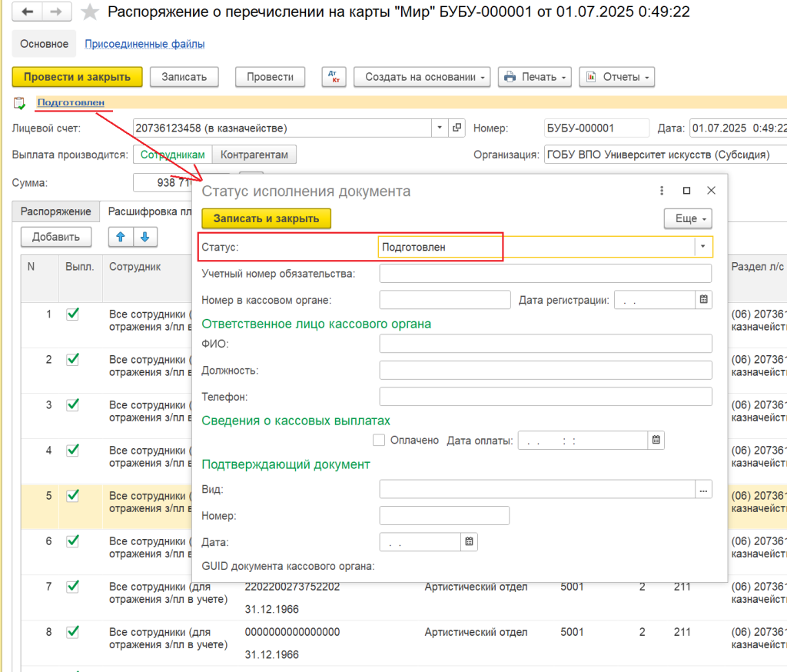
Task: Go forward with the right arrow button
Action: [x=56, y=12]
